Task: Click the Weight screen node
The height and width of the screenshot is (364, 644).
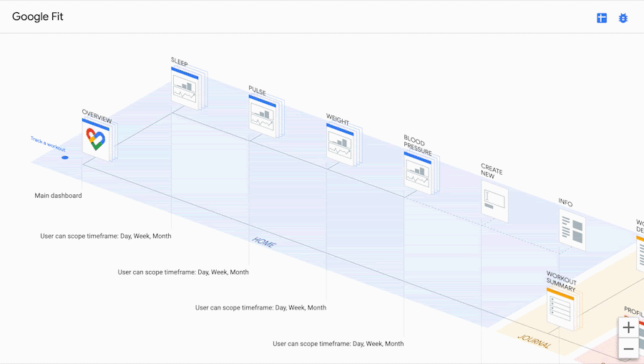Action: (x=341, y=143)
